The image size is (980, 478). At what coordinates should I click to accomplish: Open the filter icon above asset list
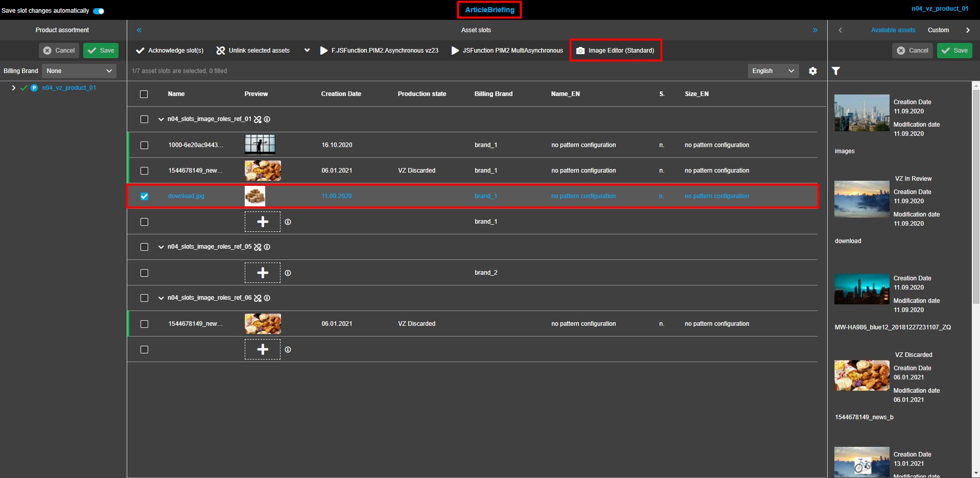click(836, 71)
